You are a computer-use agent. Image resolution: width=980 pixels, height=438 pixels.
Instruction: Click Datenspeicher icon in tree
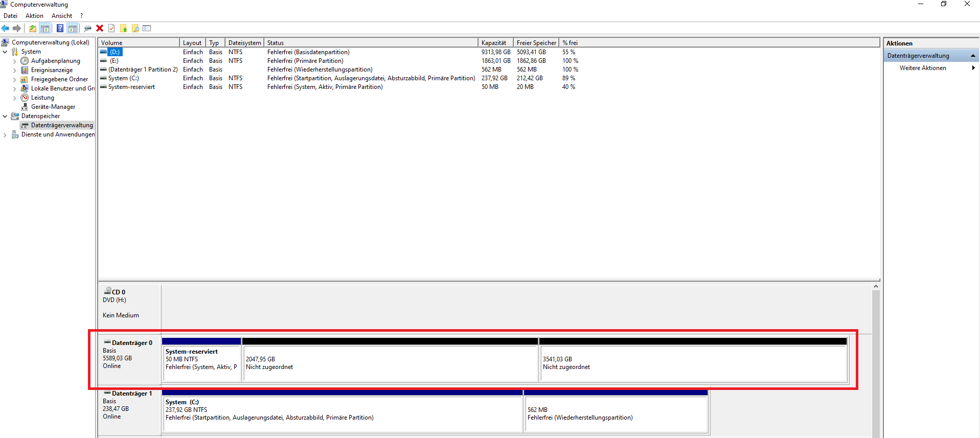pos(15,116)
